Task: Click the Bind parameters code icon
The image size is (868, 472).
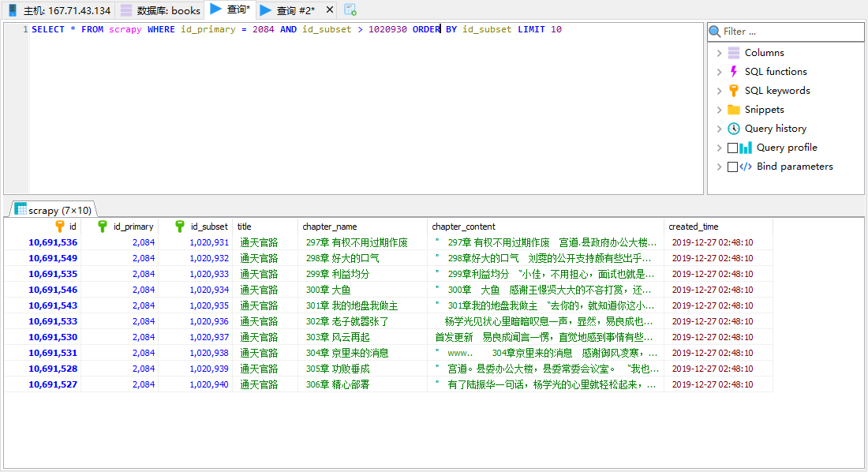Action: (x=746, y=167)
